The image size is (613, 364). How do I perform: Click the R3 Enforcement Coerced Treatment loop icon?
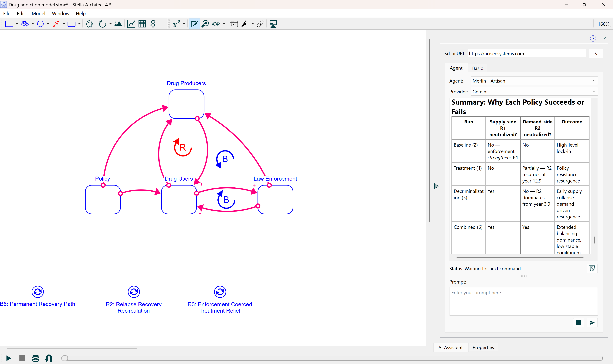pos(220,292)
